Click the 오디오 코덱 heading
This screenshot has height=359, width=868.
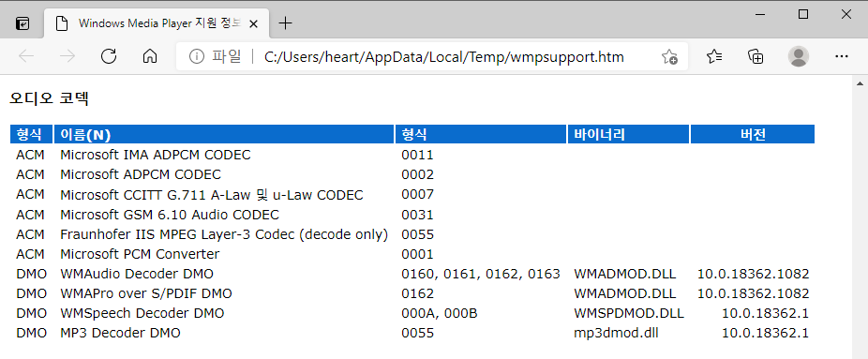[50, 99]
